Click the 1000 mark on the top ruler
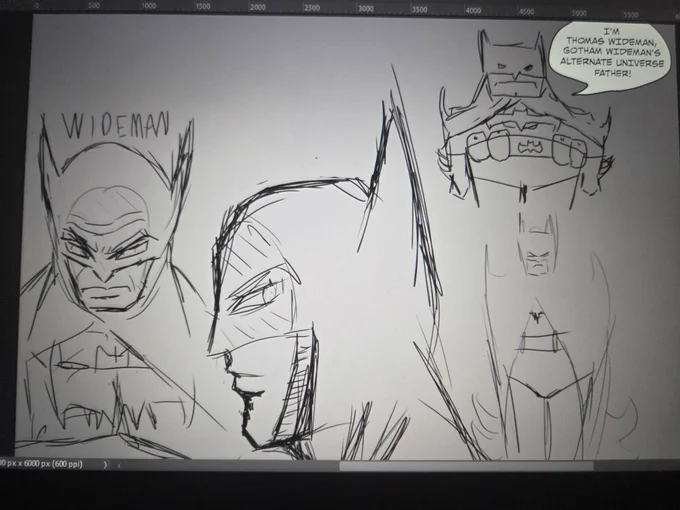This screenshot has height=510, width=680. point(149,6)
